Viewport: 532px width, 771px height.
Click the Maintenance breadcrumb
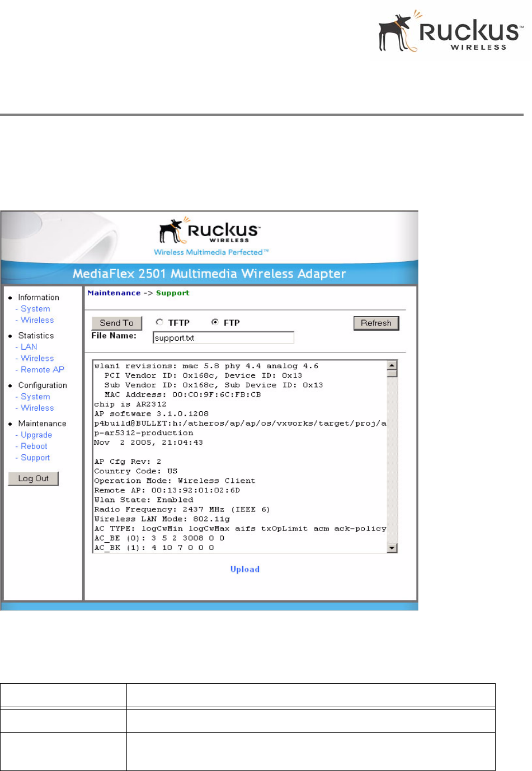click(x=114, y=293)
